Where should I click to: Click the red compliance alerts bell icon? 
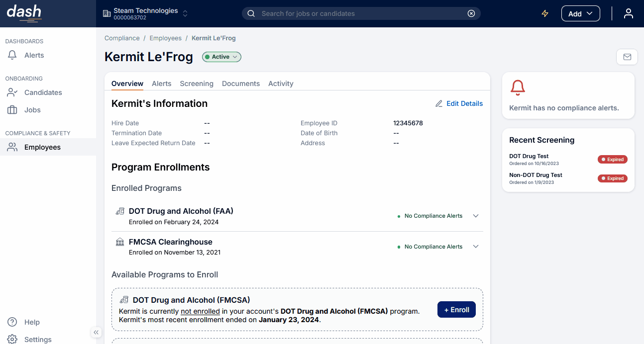pyautogui.click(x=518, y=88)
